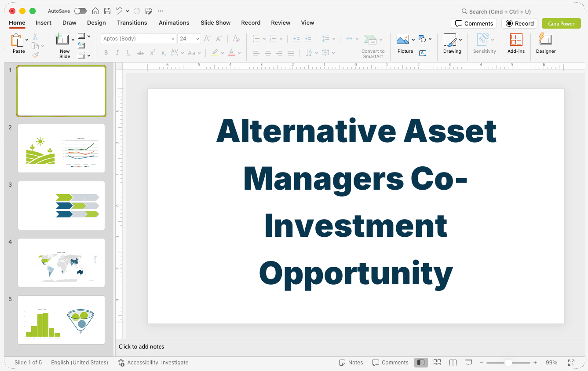588x371 pixels.
Task: Toggle the AutoSave switch
Action: (x=80, y=11)
